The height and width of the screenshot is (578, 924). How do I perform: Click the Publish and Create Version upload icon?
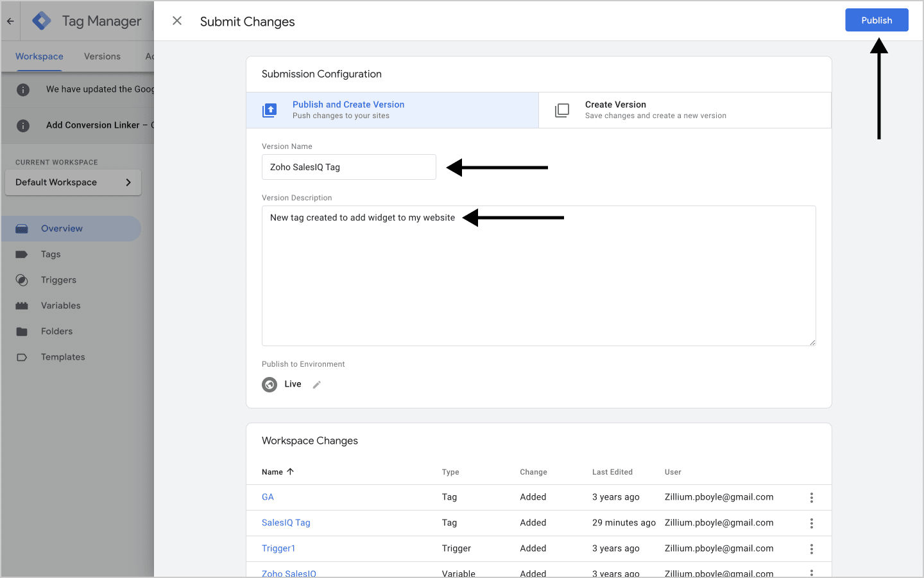click(x=269, y=110)
